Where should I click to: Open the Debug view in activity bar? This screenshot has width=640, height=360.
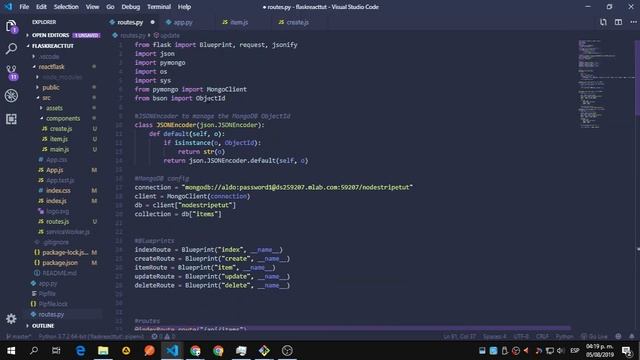pyautogui.click(x=11, y=96)
